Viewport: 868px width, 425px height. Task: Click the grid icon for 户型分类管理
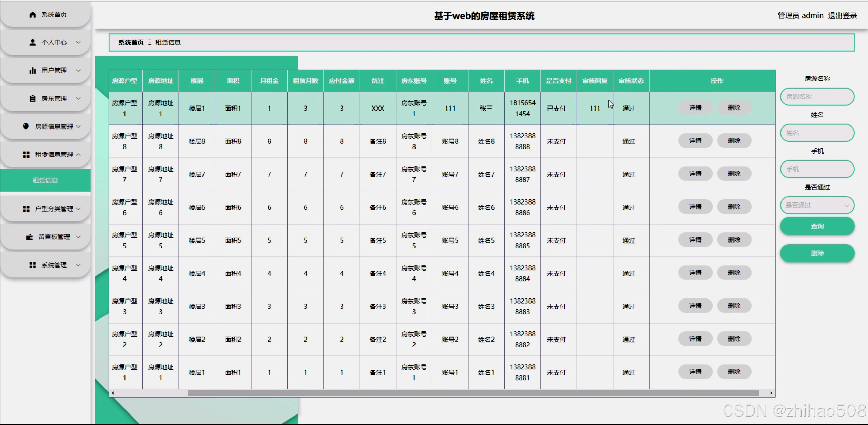26,209
